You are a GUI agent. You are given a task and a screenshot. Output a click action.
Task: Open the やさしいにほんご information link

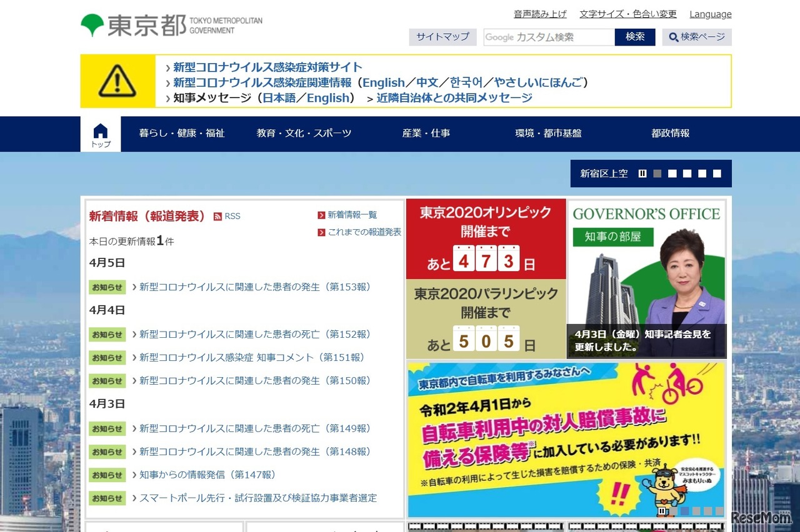[x=538, y=82]
